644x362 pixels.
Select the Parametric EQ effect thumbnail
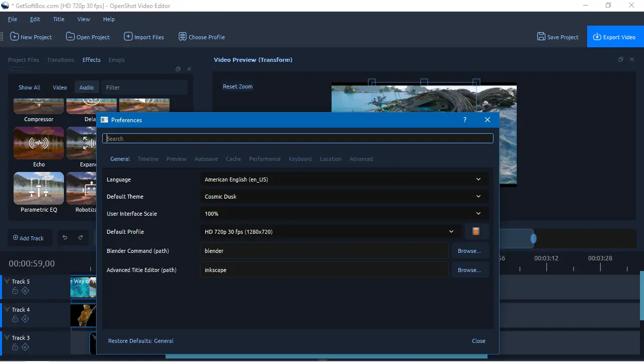point(39,188)
